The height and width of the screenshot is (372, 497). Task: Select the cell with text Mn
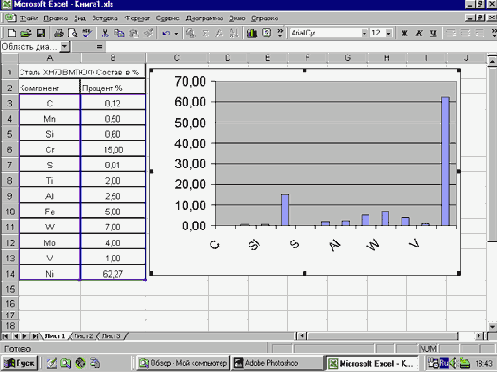click(50, 119)
